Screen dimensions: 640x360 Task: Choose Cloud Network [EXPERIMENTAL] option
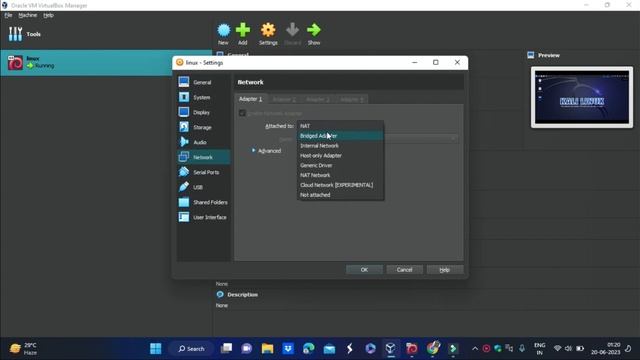pyautogui.click(x=340, y=184)
